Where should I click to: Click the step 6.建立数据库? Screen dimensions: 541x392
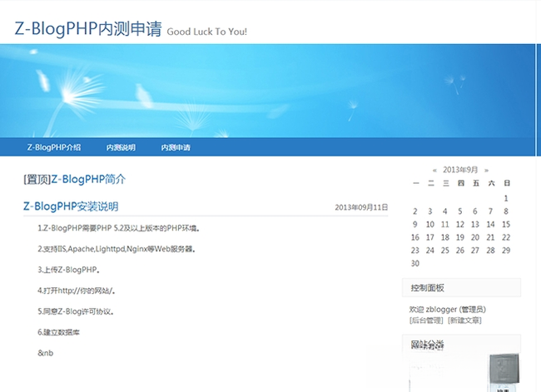[x=58, y=332]
